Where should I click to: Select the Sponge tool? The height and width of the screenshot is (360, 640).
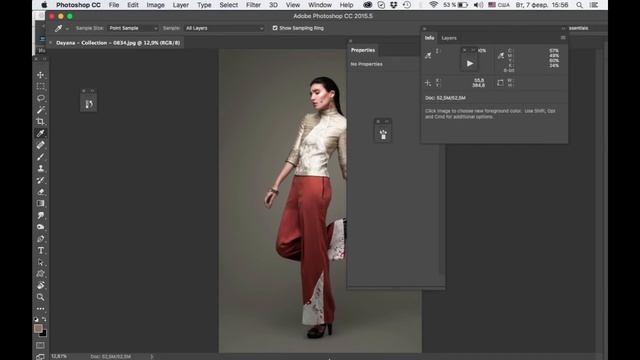(x=40, y=227)
